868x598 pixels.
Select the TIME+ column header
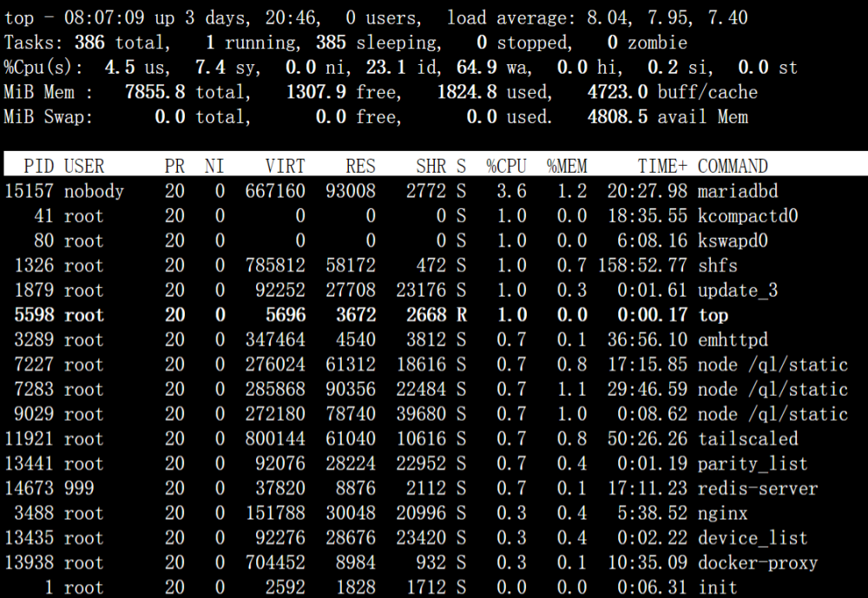click(x=662, y=166)
